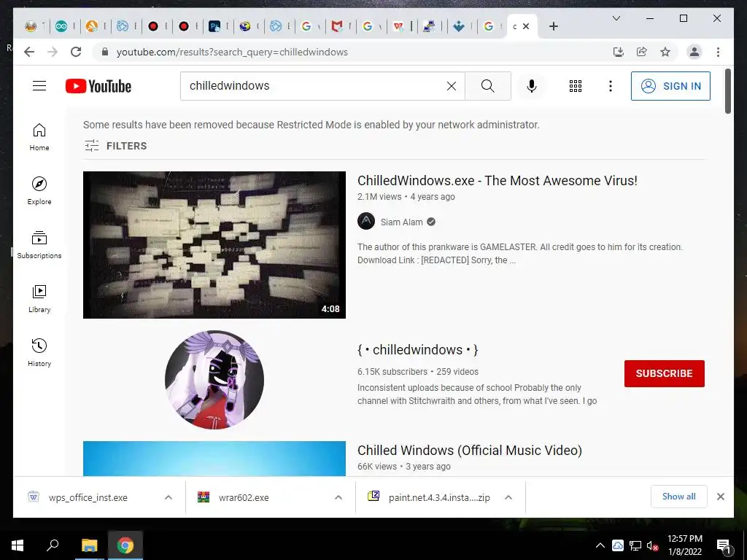Click the Chrome taskbar icon

tap(125, 545)
